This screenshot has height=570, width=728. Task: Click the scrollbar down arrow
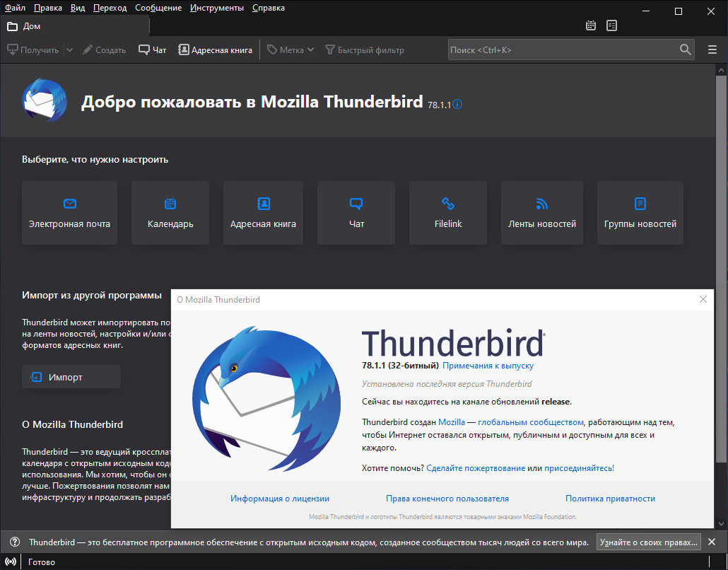(x=721, y=523)
